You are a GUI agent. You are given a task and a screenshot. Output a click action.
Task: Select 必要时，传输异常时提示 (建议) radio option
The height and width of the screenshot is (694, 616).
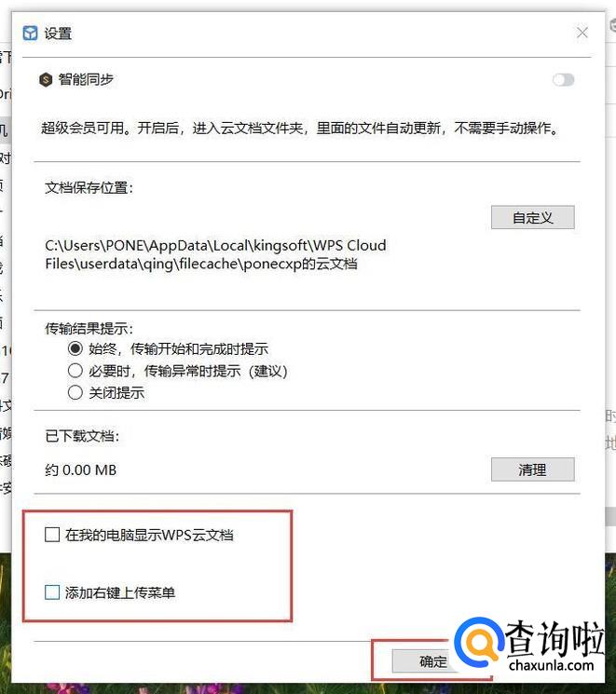[75, 371]
